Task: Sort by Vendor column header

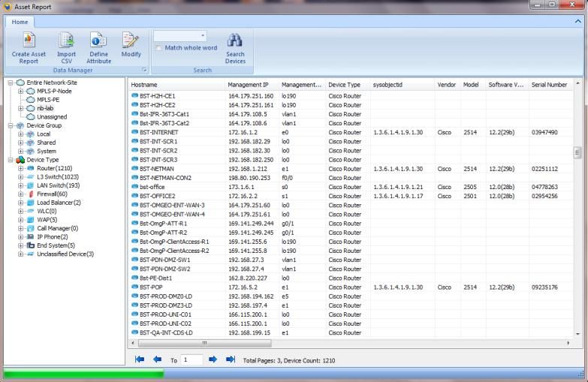Action: pyautogui.click(x=448, y=85)
